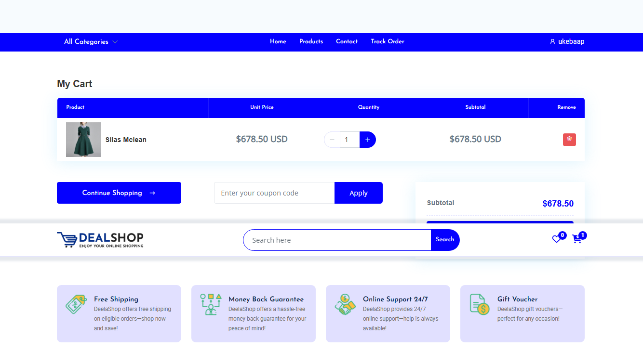
Task: Click the Search button
Action: [x=445, y=240]
